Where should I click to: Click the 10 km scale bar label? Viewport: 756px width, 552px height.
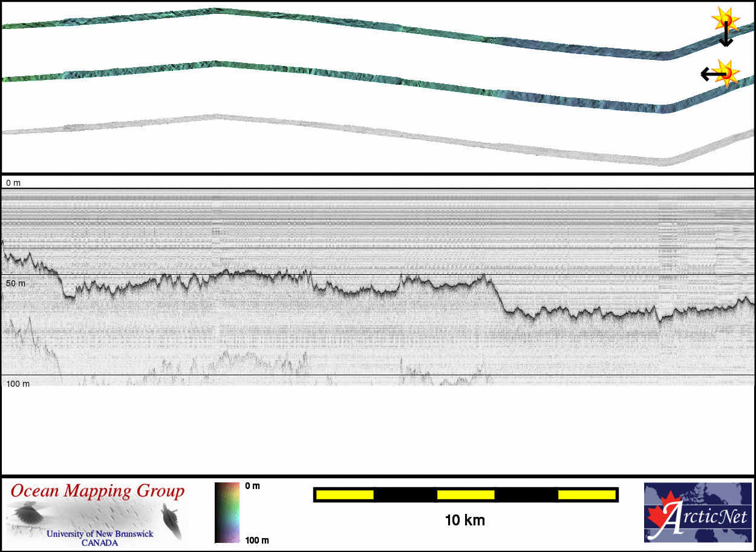(464, 521)
